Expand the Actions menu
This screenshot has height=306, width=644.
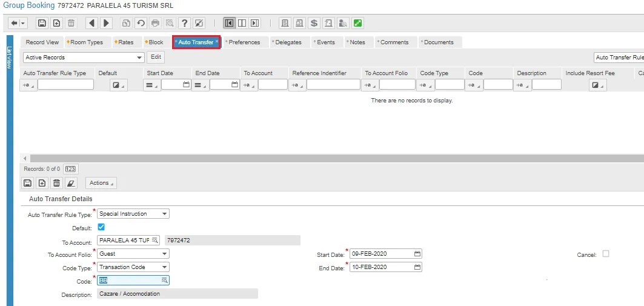101,183
